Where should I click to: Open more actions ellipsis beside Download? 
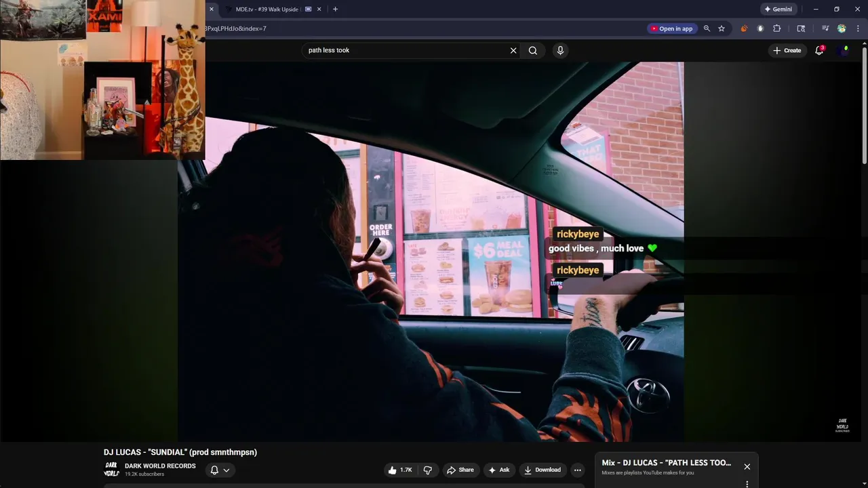tap(577, 470)
